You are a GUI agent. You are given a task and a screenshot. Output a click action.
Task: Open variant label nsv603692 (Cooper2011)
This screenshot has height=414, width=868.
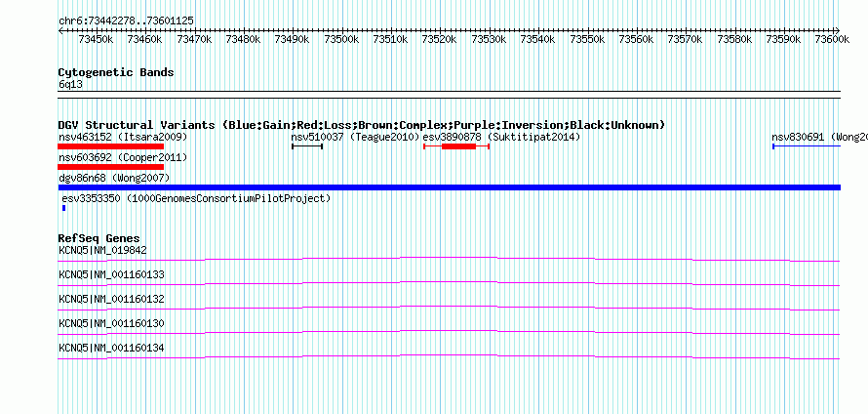pyautogui.click(x=123, y=158)
